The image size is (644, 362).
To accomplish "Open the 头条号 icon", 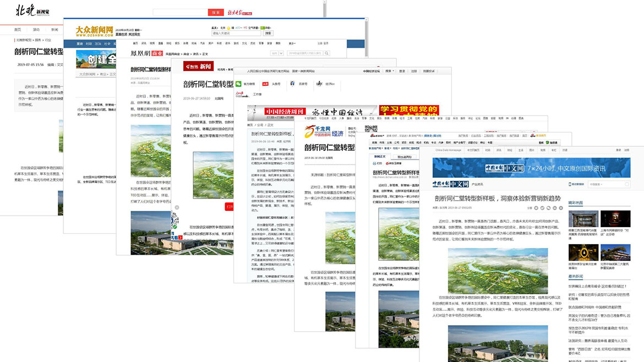I will tap(265, 84).
